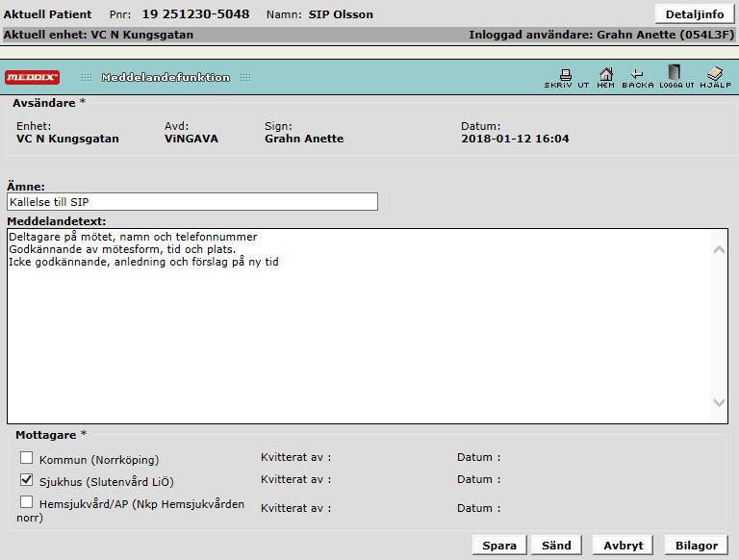Check the Kommun (Norrköping) recipient checkbox
This screenshot has width=739, height=560.
[x=26, y=458]
